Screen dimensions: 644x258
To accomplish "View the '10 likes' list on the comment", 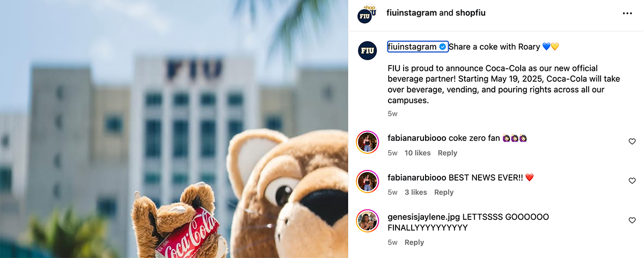I will click(418, 153).
